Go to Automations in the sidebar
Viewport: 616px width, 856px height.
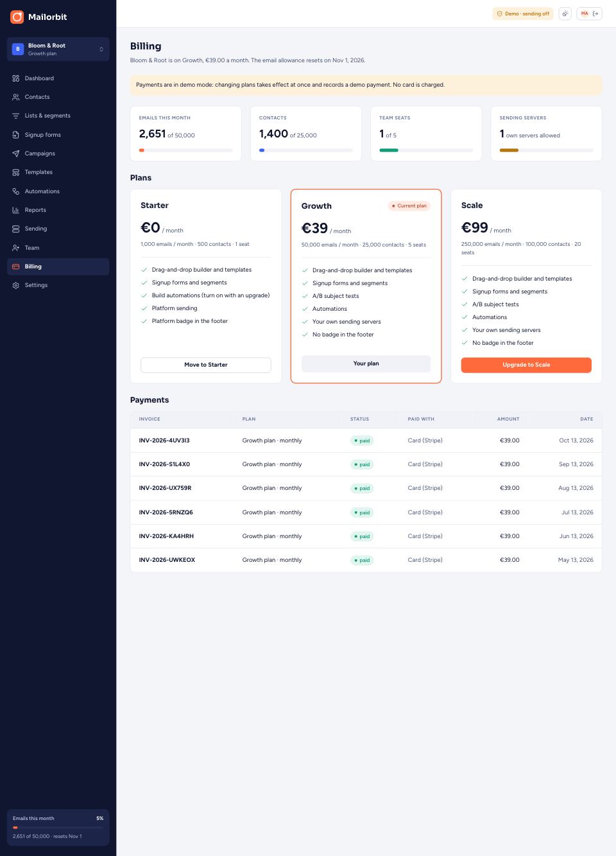[x=58, y=191]
